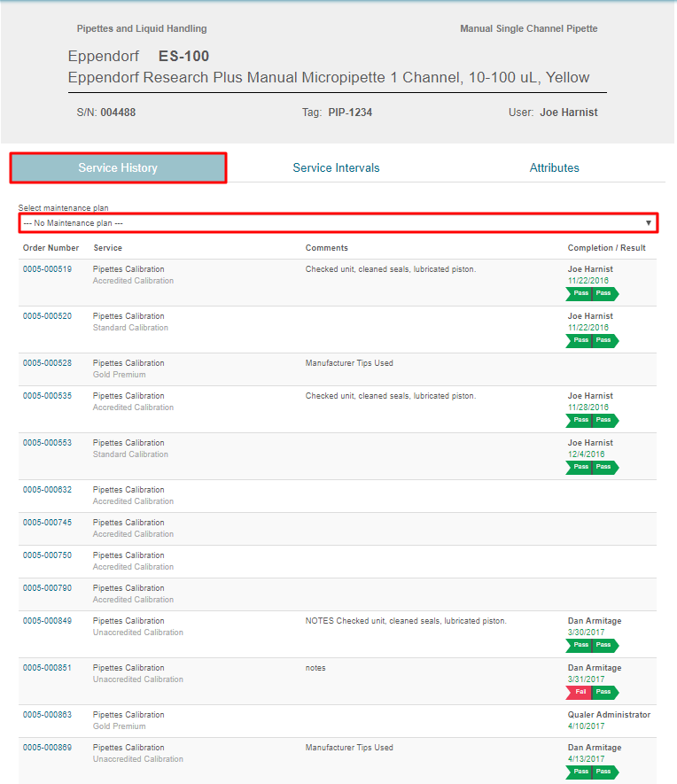Click the serial number 004488
The width and height of the screenshot is (677, 784).
[x=118, y=113]
